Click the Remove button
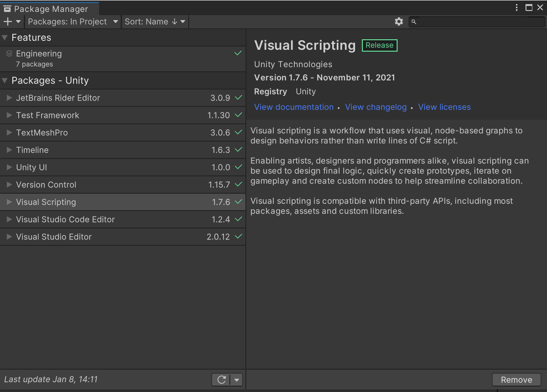 (516, 379)
